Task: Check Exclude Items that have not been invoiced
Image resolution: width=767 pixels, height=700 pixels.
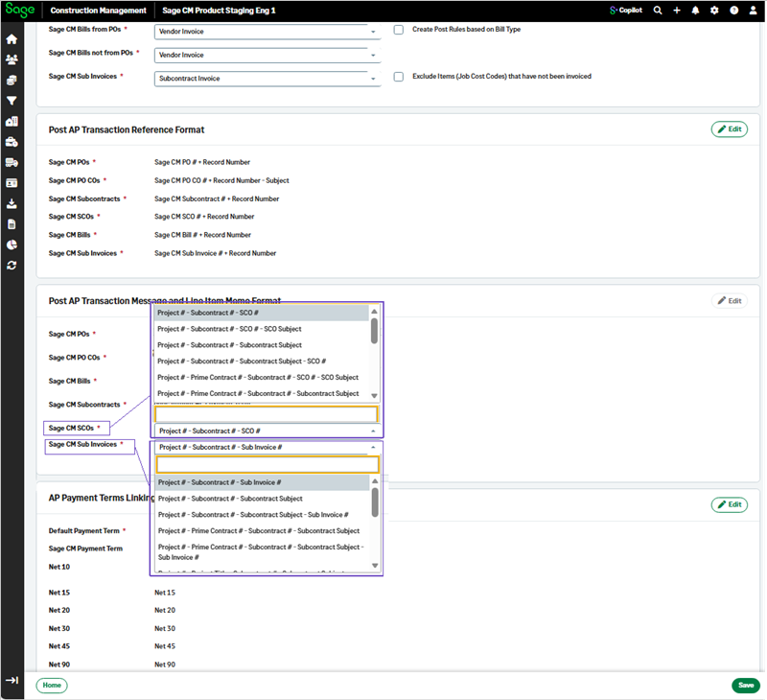Action: (399, 76)
